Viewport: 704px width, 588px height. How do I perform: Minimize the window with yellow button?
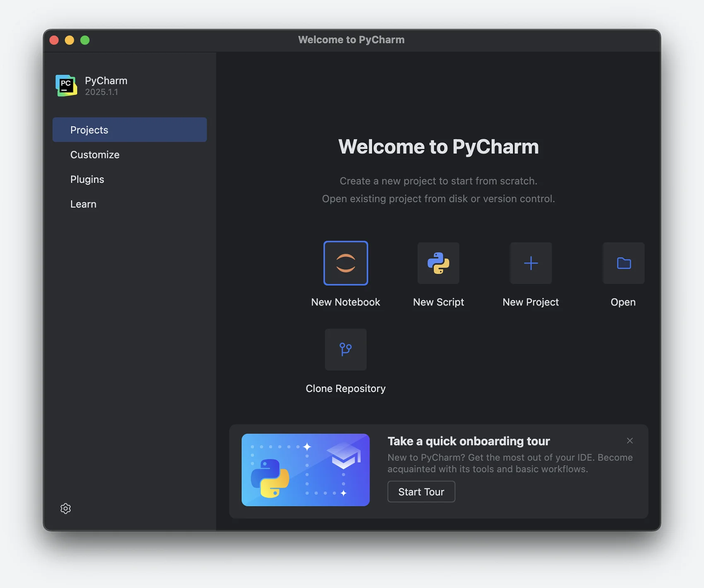70,40
